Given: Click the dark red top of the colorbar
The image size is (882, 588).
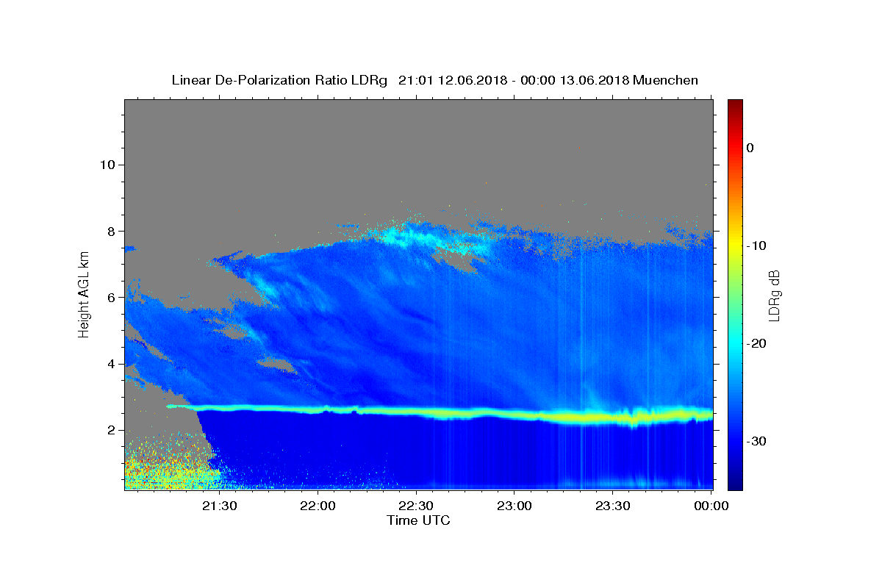Looking at the screenshot, I should [735, 104].
